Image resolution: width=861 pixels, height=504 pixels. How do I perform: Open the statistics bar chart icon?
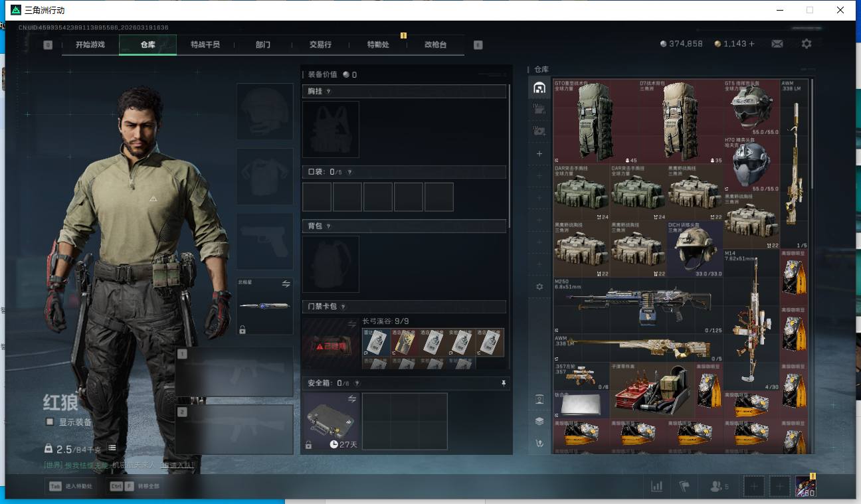[x=656, y=487]
